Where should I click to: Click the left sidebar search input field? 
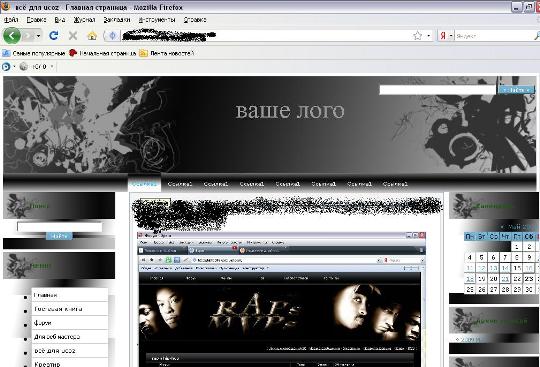[x=60, y=227]
